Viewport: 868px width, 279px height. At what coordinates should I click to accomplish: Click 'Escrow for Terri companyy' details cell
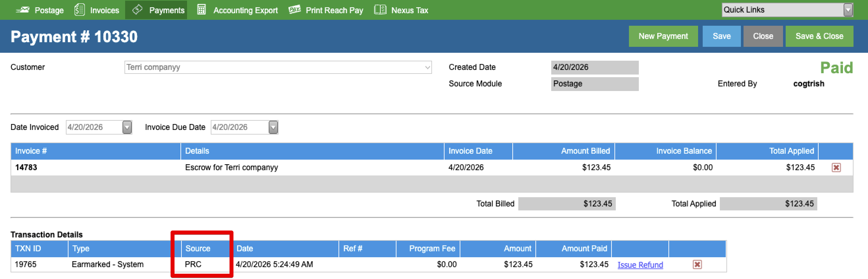231,167
